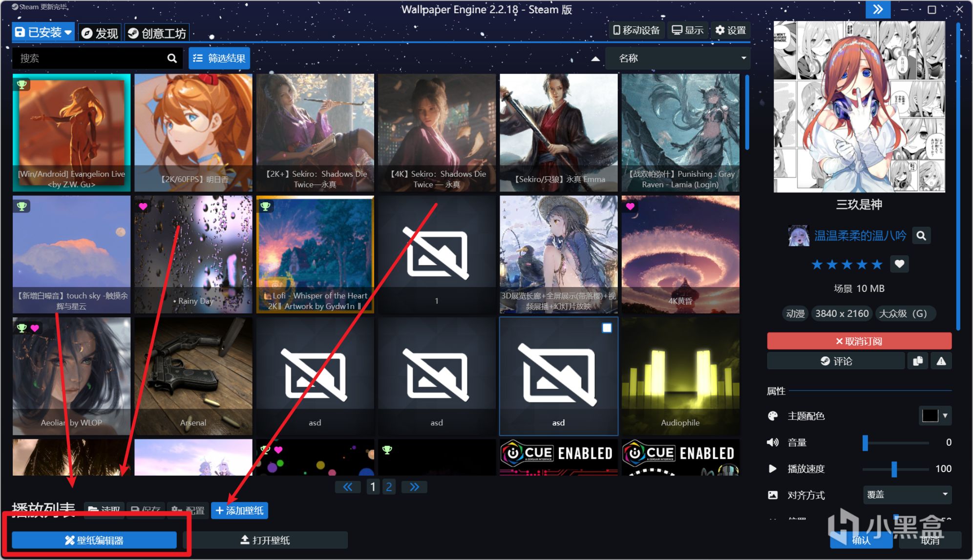Select the Arsenal wallpaper thumbnail
The width and height of the screenshot is (973, 560).
(193, 376)
